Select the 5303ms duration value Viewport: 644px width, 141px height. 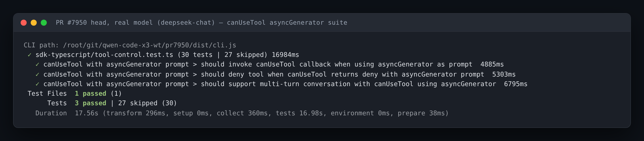click(x=504, y=75)
